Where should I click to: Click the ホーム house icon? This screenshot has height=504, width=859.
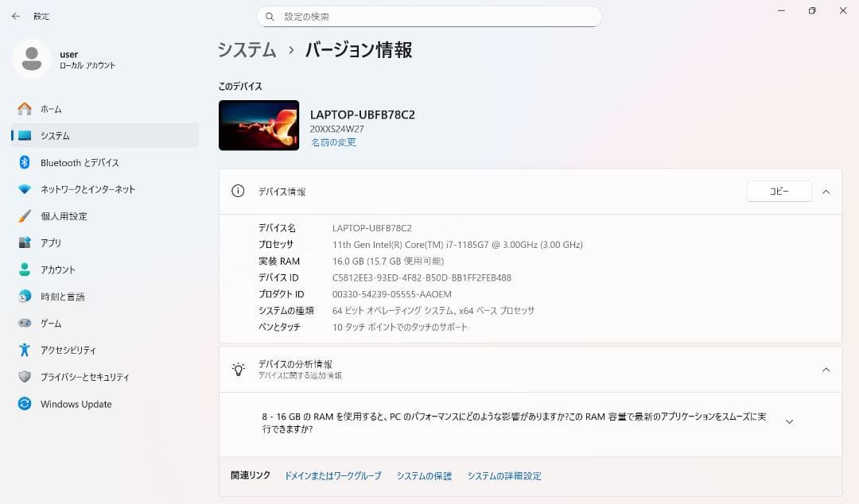(25, 109)
